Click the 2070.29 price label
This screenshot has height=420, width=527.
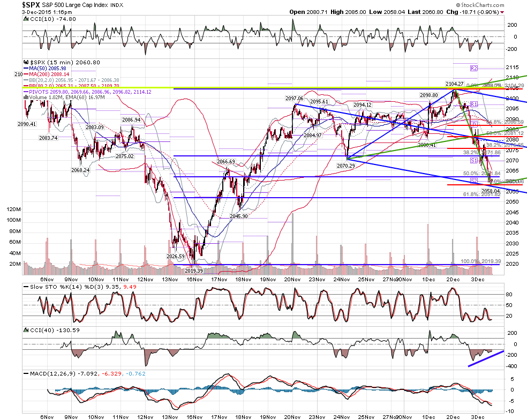[345, 166]
